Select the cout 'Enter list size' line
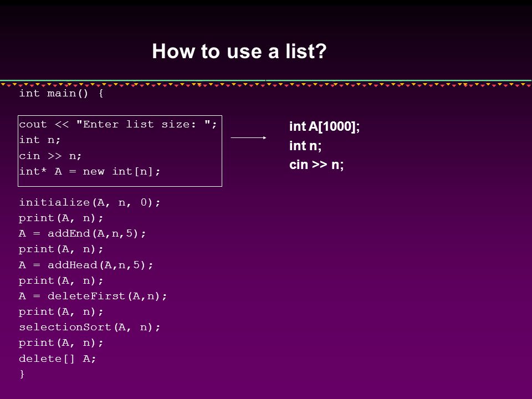 tap(117, 124)
